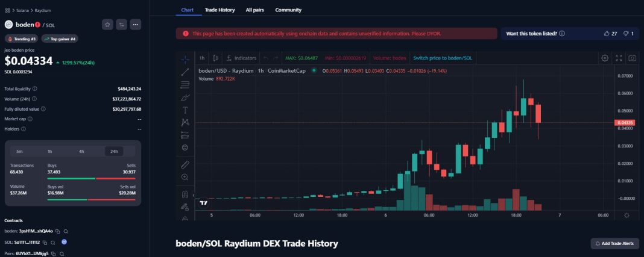The image size is (644, 257).
Task: Activate the ruler measure tool
Action: click(x=185, y=164)
